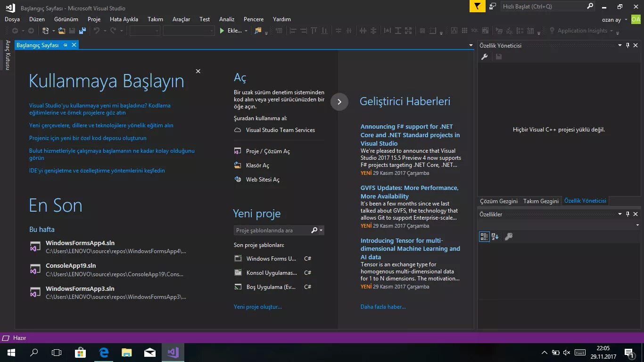The image size is (644, 362).
Task: Open Özellikler window position dropdown arrow
Action: click(x=620, y=214)
